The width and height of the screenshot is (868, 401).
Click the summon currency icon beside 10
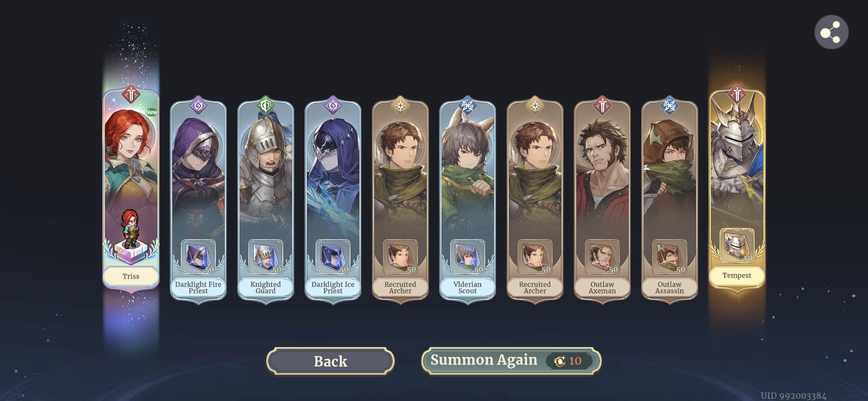click(559, 361)
